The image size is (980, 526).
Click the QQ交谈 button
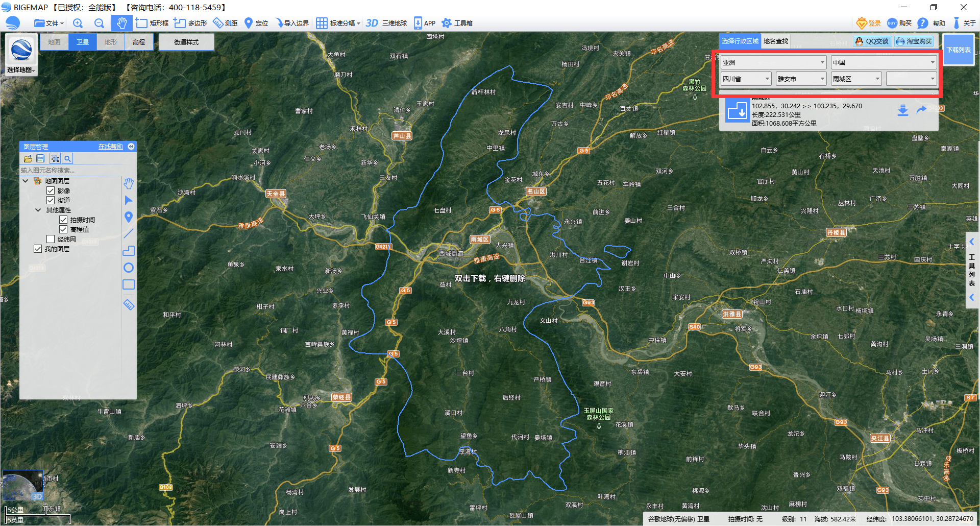click(x=872, y=41)
